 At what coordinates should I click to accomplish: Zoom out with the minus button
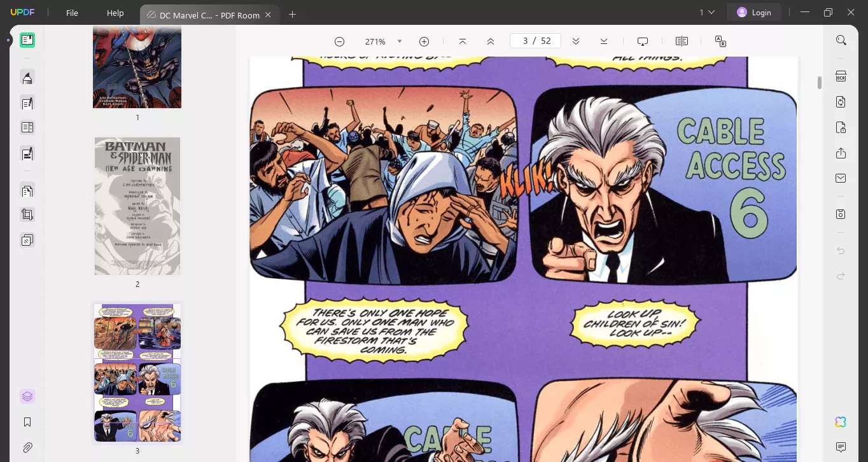click(339, 41)
